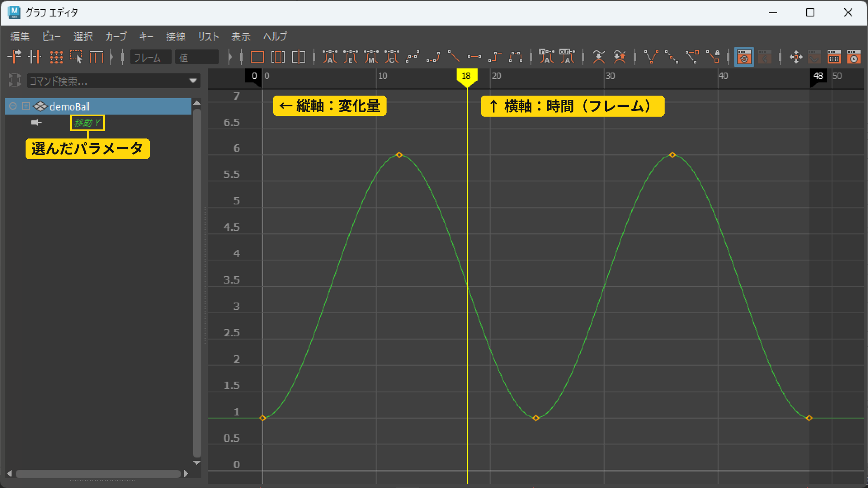This screenshot has width=868, height=488.
Task: Click the outliner vertical scrollbar
Action: [x=197, y=284]
